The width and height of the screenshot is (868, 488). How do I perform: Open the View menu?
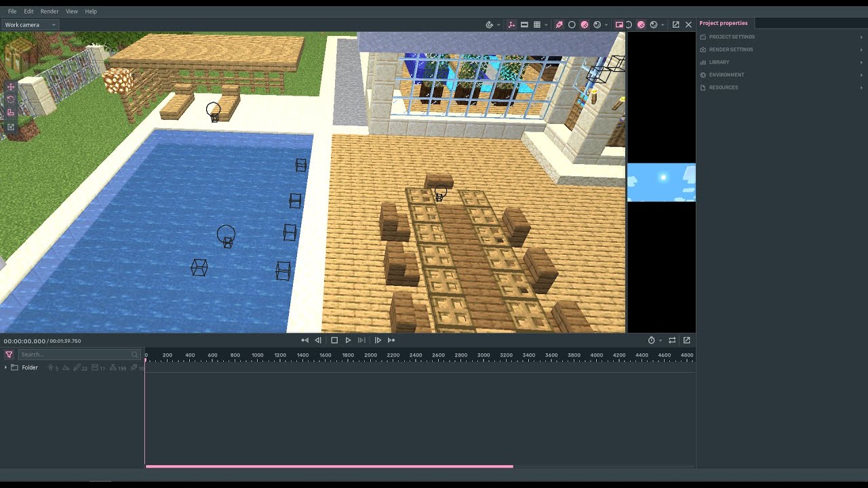tap(72, 11)
